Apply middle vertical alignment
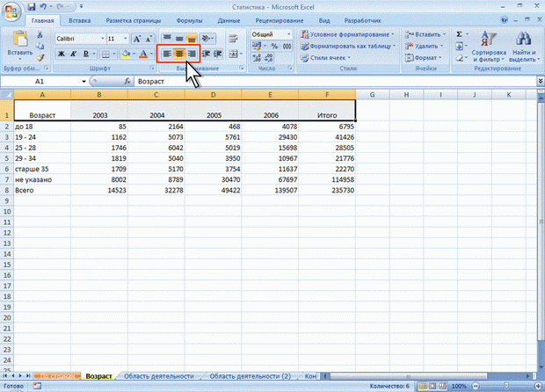The width and height of the screenshot is (545, 392). (x=179, y=38)
